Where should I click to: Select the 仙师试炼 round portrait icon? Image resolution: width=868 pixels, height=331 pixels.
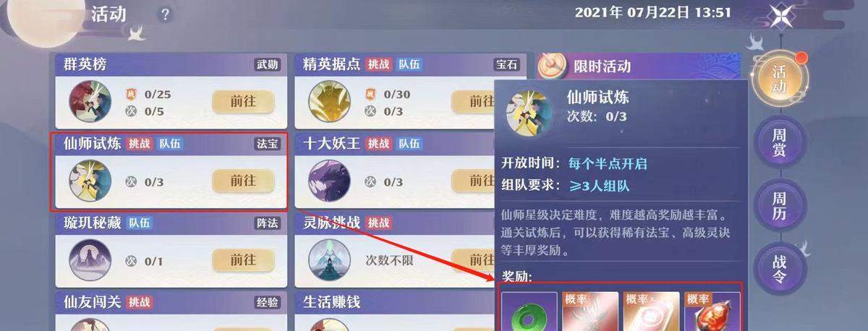[90, 181]
